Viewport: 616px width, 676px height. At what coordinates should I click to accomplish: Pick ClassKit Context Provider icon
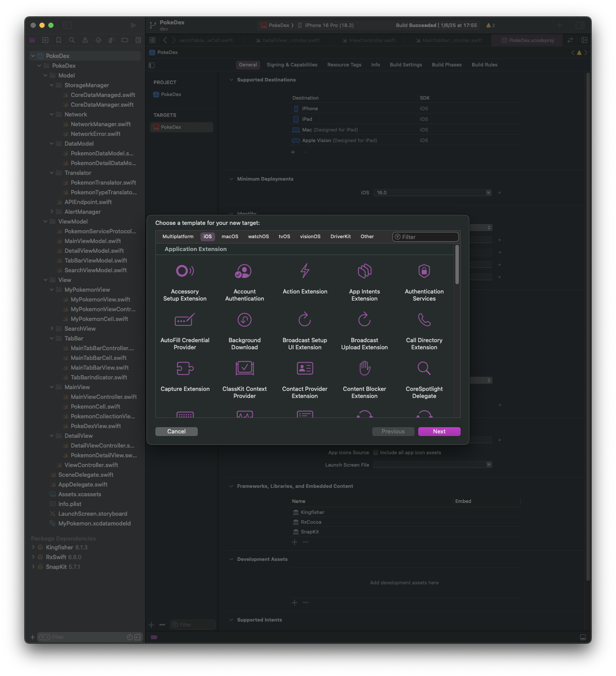(244, 368)
